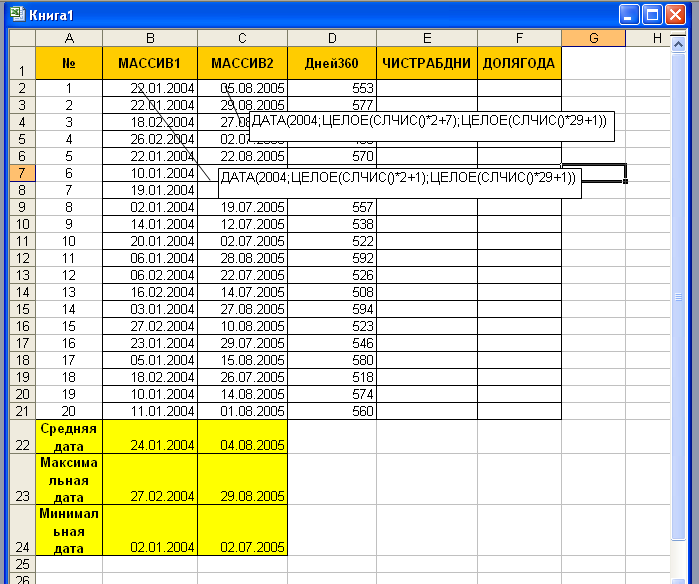Click yellow cell with minimum date 02.07.2005
The height and width of the screenshot is (584, 699).
click(x=243, y=530)
